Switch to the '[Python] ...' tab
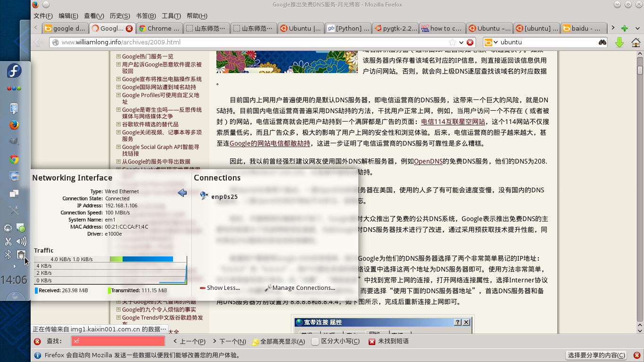The image size is (644, 362). click(x=348, y=28)
